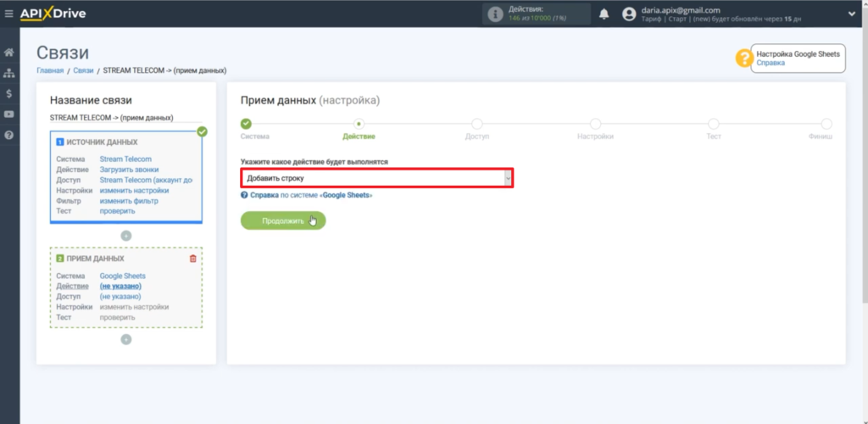Click the actions info icon in the header
The height and width of the screenshot is (424, 868).
pos(495,14)
